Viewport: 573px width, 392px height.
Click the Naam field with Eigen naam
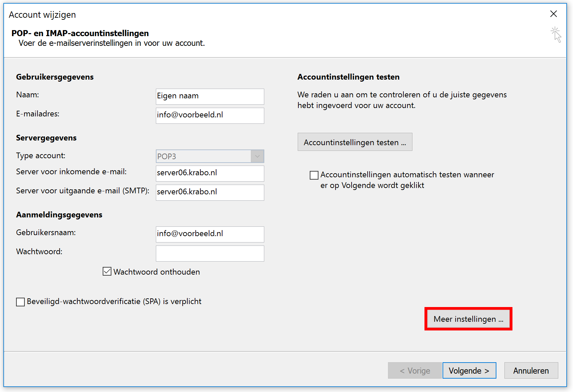[210, 96]
